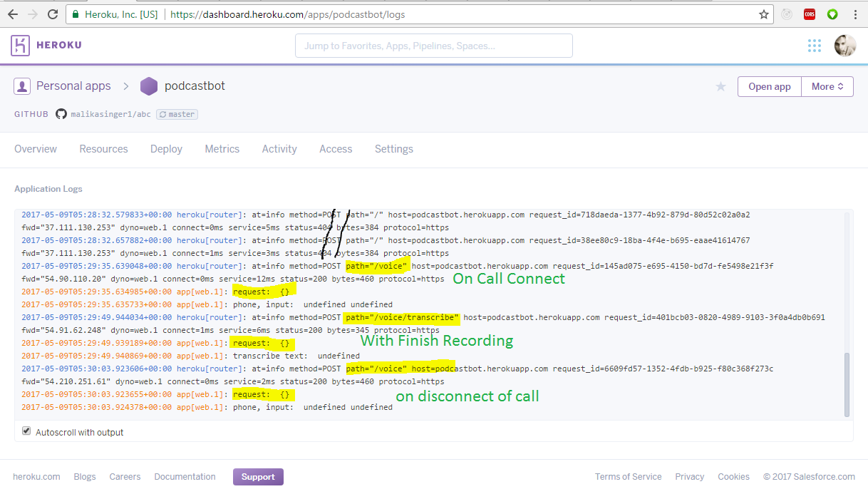
Task: Open the Chrome three-dot menu
Action: (x=855, y=14)
